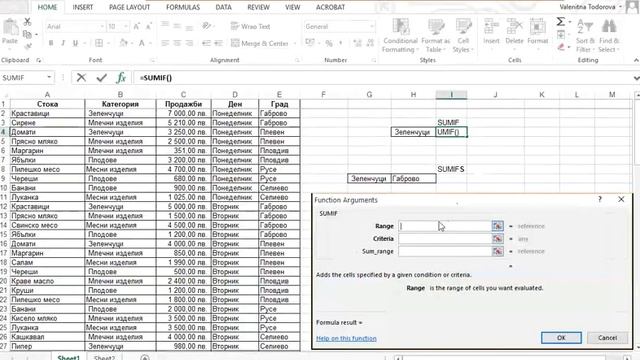Switch to the INSERT ribbon tab
Viewport: 640px width, 360px height.
[x=83, y=7]
